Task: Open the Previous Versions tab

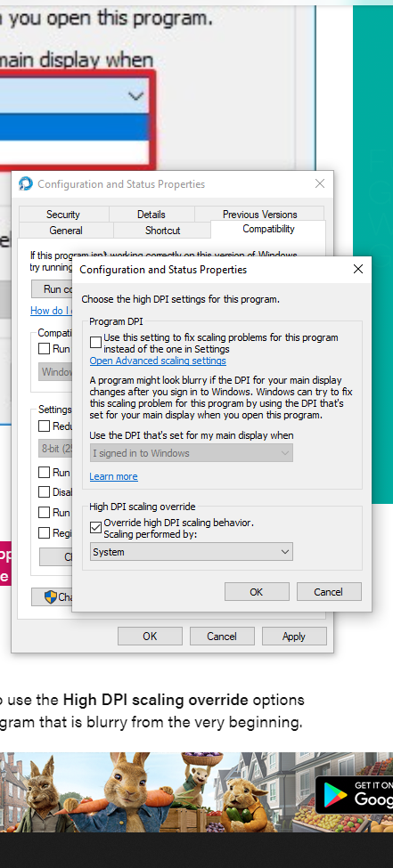Action: point(259,215)
